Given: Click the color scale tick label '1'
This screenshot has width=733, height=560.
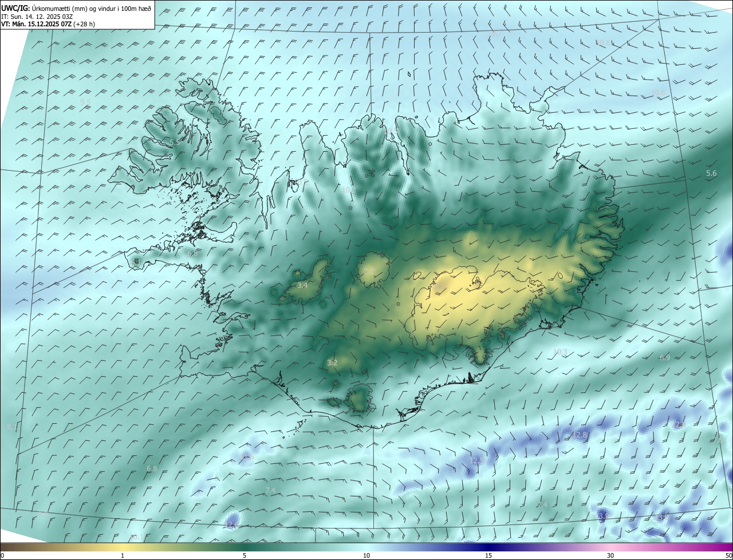Looking at the screenshot, I should (123, 555).
